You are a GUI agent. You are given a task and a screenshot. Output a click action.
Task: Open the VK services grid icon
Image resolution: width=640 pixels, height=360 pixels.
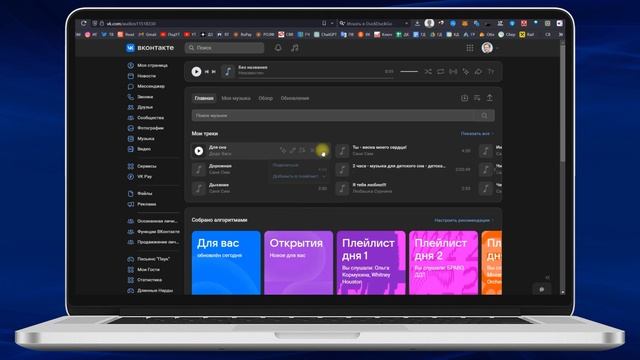pos(470,48)
